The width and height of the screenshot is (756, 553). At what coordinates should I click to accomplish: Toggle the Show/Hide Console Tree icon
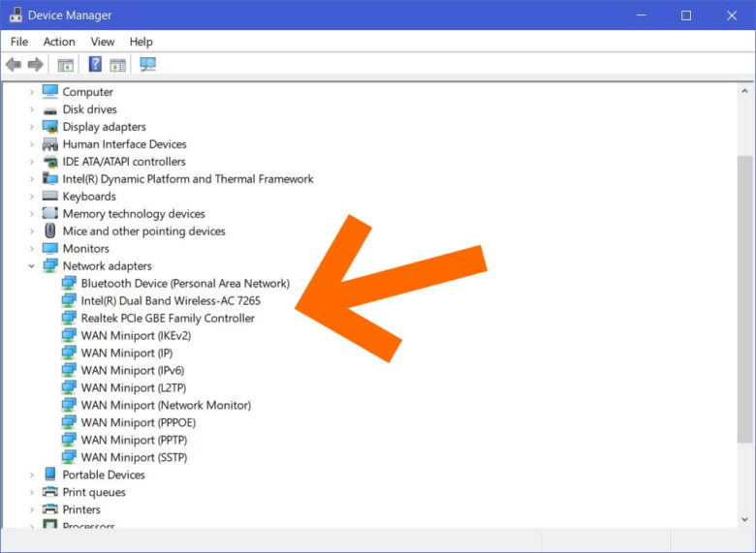(x=66, y=65)
